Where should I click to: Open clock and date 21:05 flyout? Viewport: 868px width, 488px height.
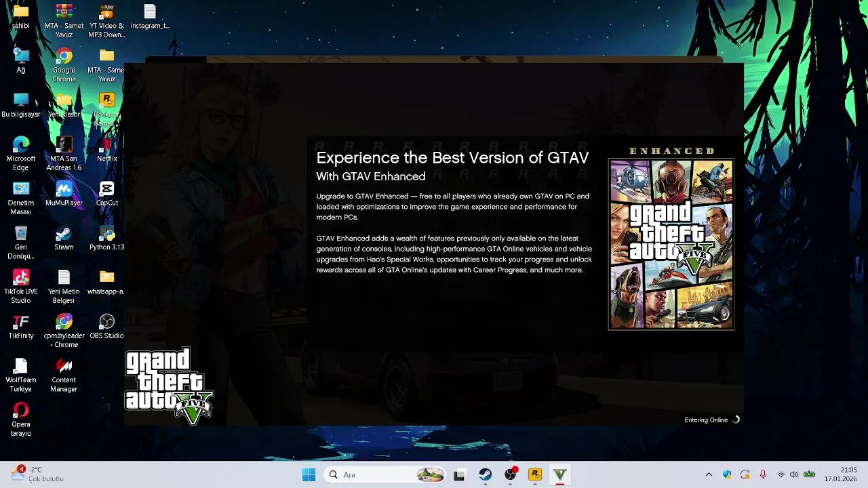841,474
